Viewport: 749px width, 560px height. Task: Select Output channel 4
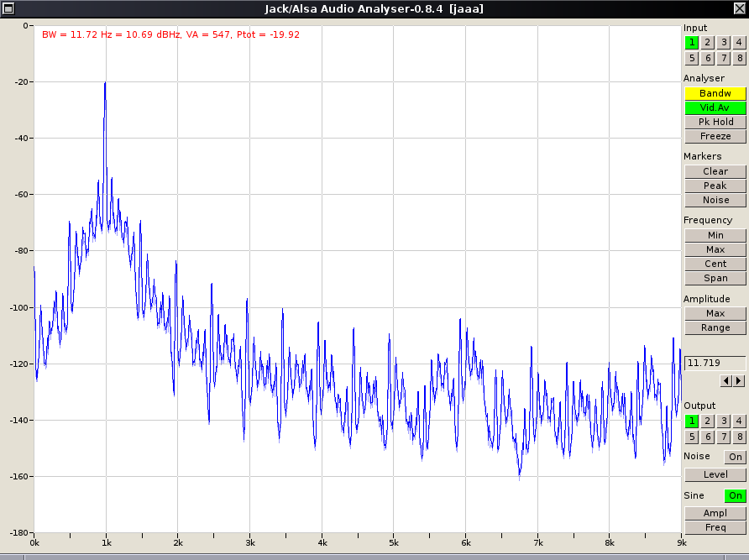click(739, 421)
